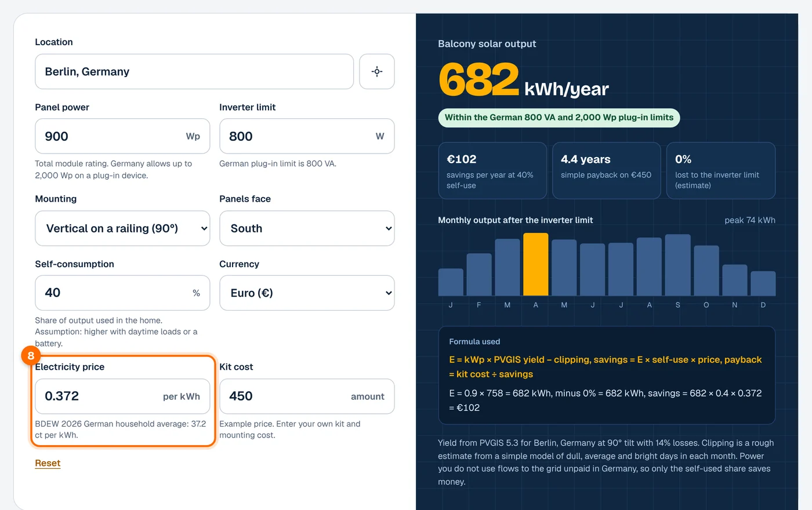Select the January bar in monthly chart

(x=451, y=282)
